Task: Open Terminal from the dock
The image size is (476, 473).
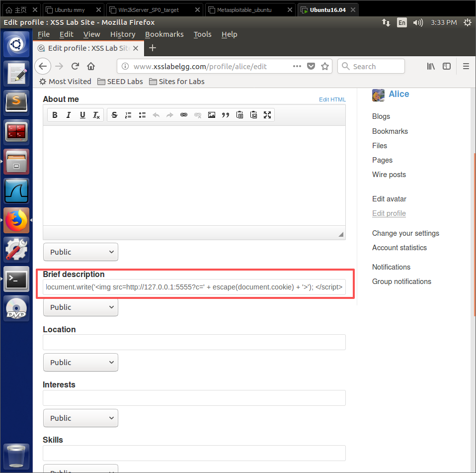Action: [16, 279]
